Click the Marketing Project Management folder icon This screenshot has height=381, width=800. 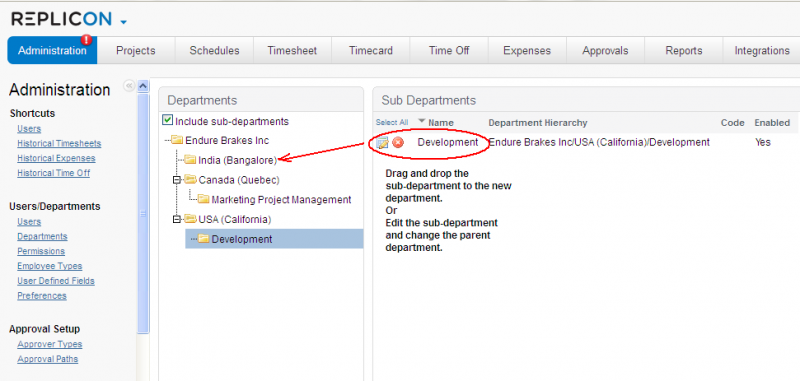tap(203, 199)
